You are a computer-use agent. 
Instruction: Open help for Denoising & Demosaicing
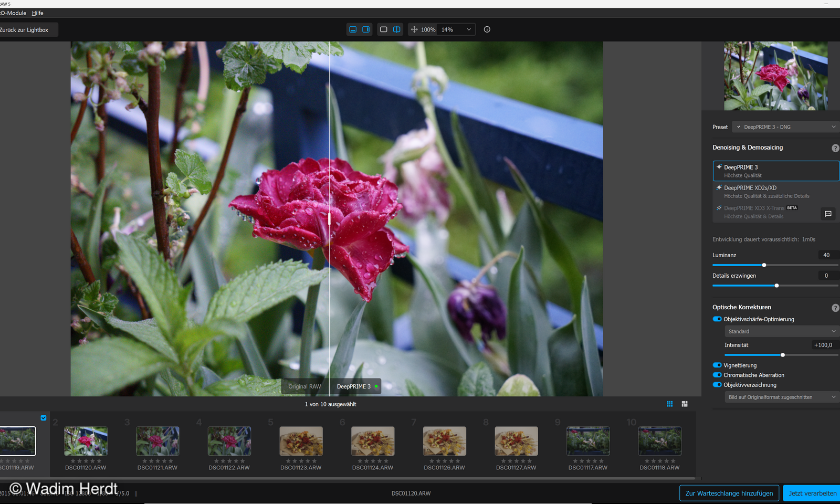[835, 148]
